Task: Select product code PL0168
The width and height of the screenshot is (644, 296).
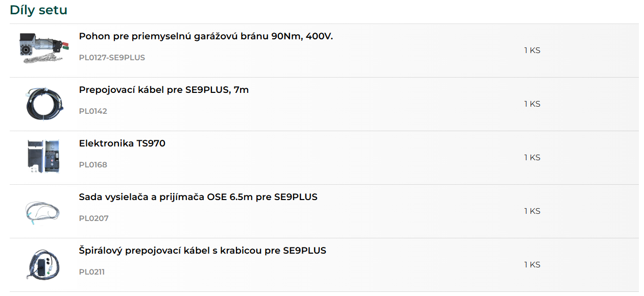Action: [93, 165]
